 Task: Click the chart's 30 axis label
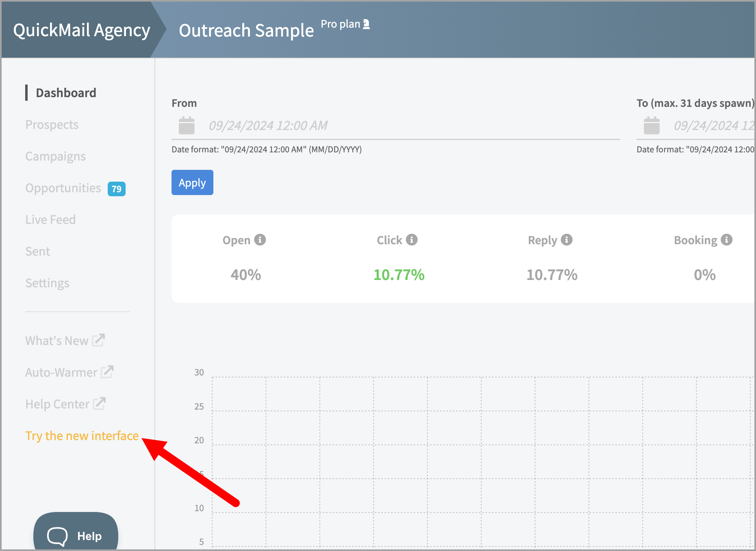coord(199,372)
